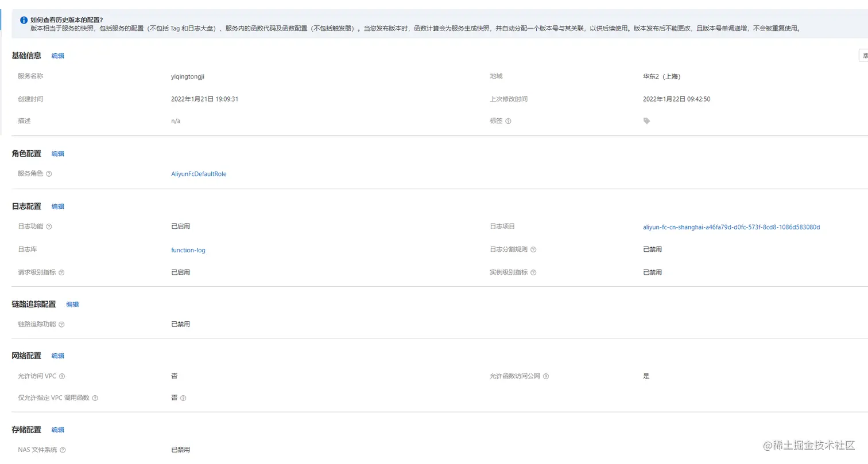Edit the 链路追踪配置 section

[x=72, y=305]
